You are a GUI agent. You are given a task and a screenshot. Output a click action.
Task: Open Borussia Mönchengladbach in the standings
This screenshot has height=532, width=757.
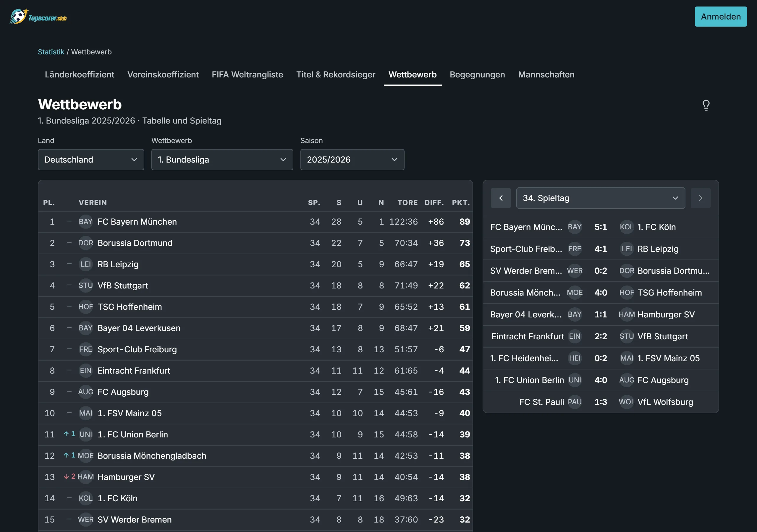click(152, 455)
